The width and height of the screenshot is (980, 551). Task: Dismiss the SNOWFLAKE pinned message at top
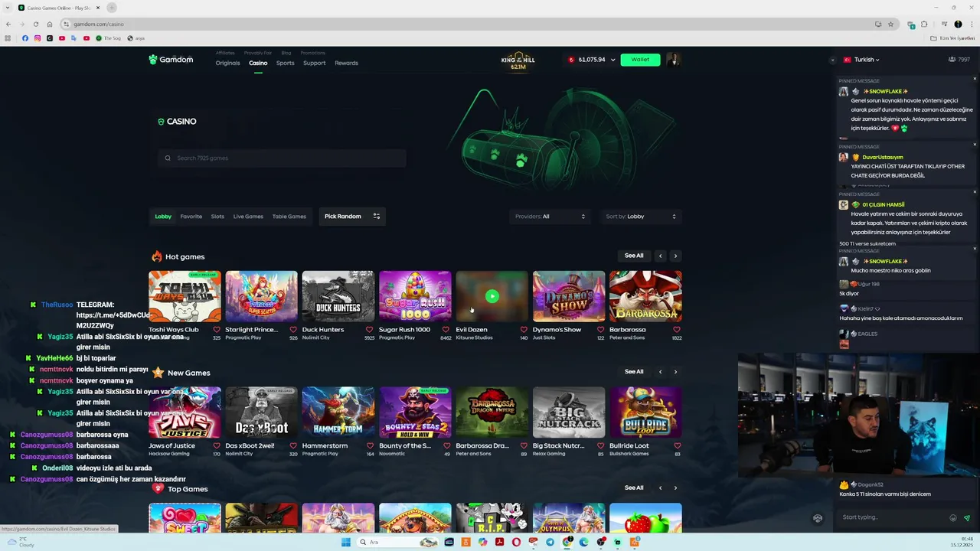tap(975, 79)
